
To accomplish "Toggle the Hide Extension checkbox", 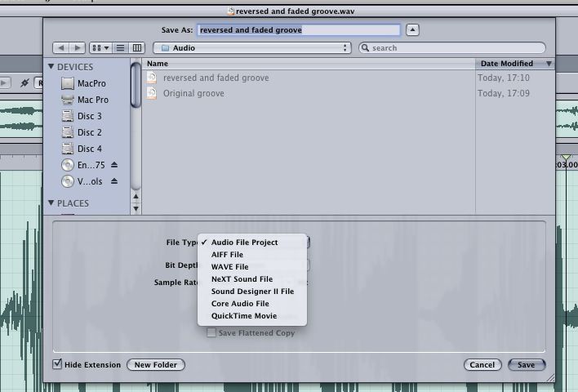I will click(x=57, y=364).
